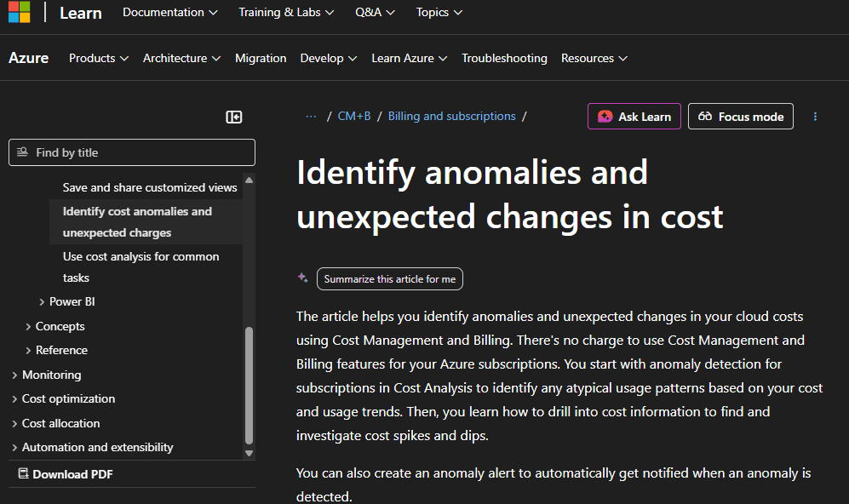The image size is (849, 504).
Task: Expand the Cost optimization section
Action: [14, 399]
